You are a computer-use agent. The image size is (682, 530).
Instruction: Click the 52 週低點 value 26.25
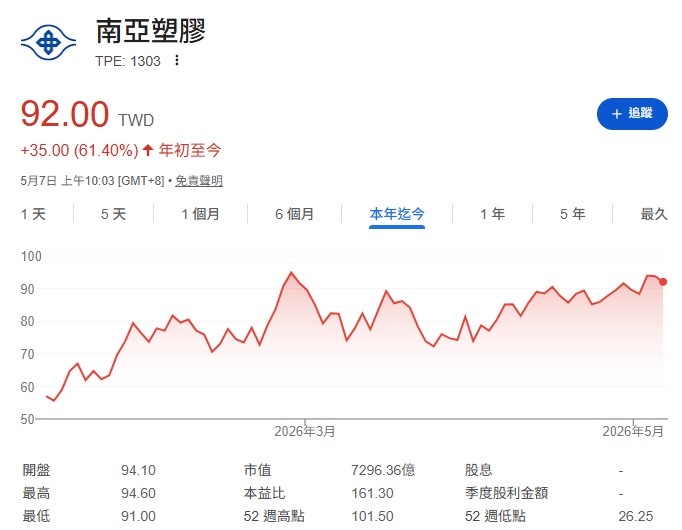(636, 516)
